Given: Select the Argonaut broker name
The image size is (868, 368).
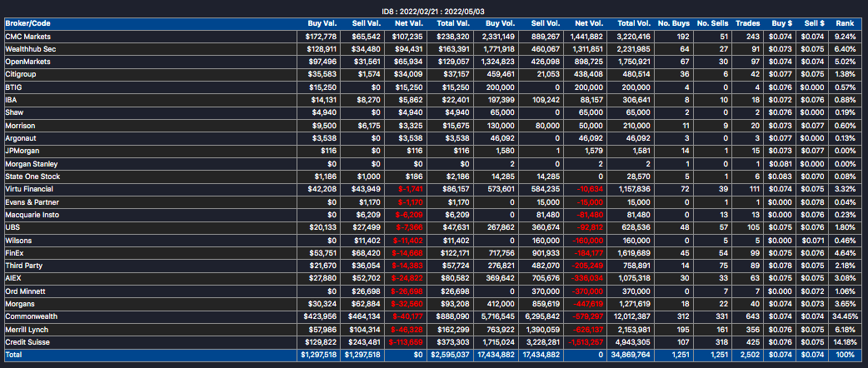Looking at the screenshot, I should click(x=21, y=138).
